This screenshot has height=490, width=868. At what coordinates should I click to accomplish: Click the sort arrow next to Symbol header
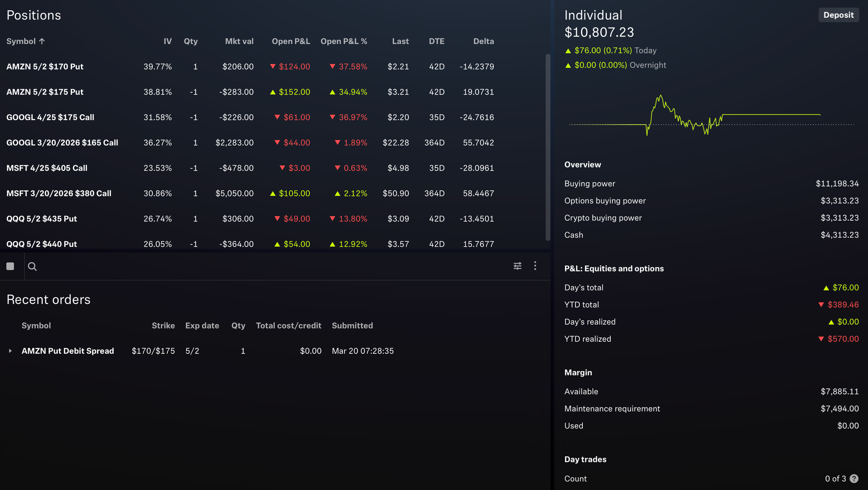[42, 41]
